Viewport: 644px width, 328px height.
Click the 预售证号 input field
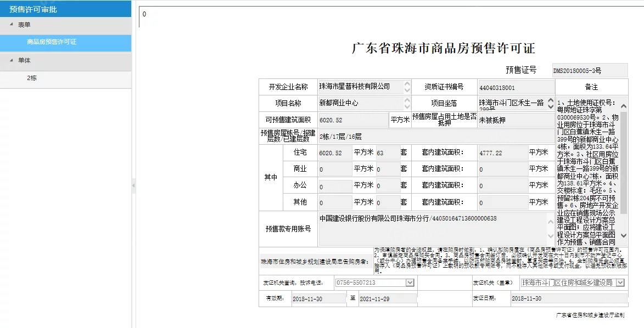[x=590, y=71]
